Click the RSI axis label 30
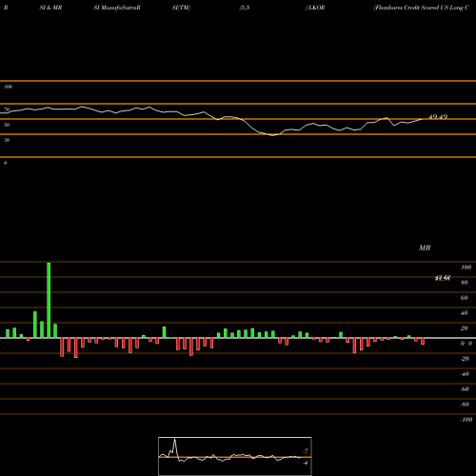Image resolution: width=476 pixels, height=476 pixels. point(7,140)
